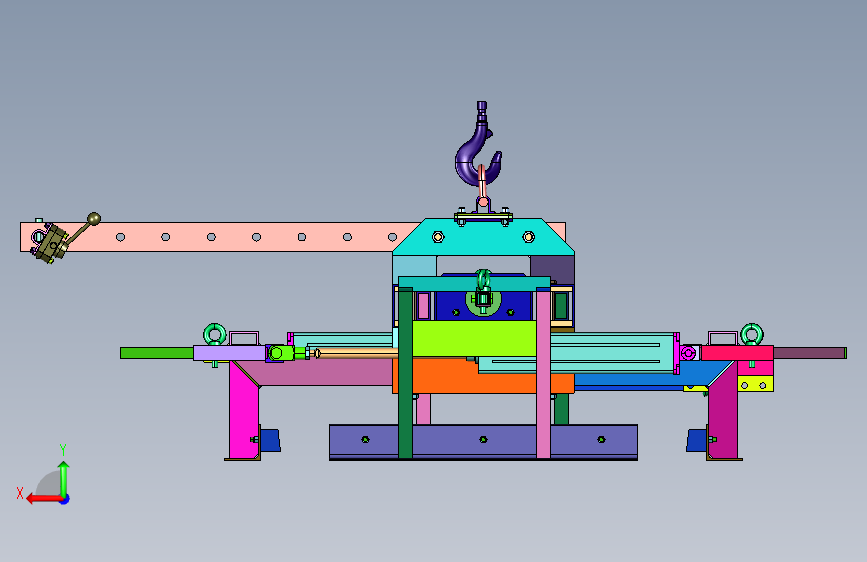
Task: Select the lavender bar on left arm
Action: coord(229,353)
